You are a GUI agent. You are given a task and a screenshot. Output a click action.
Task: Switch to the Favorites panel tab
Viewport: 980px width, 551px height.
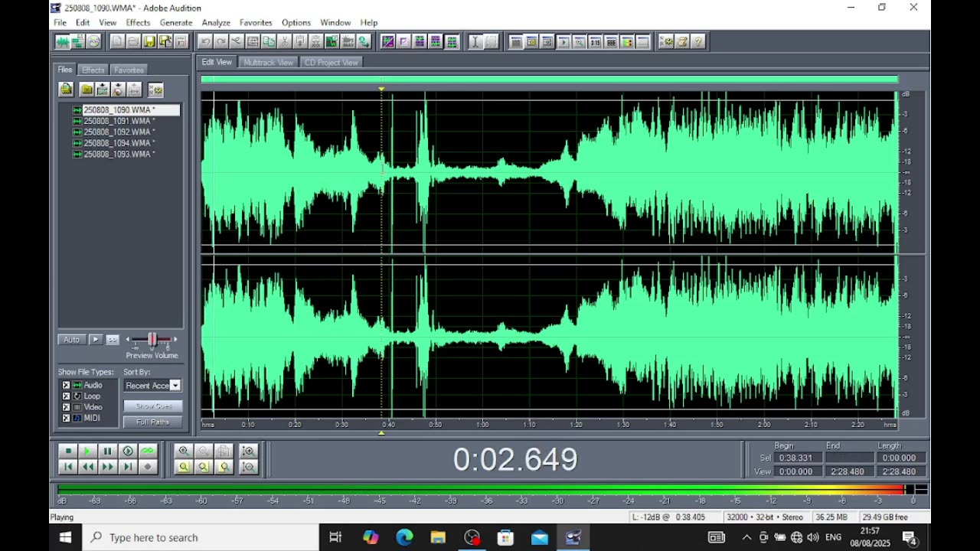coord(129,70)
